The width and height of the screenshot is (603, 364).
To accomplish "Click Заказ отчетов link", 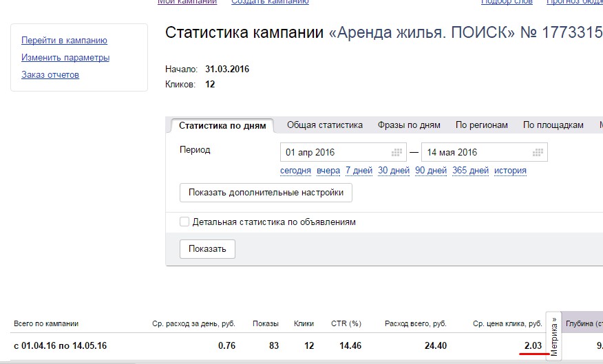I will pos(50,74).
